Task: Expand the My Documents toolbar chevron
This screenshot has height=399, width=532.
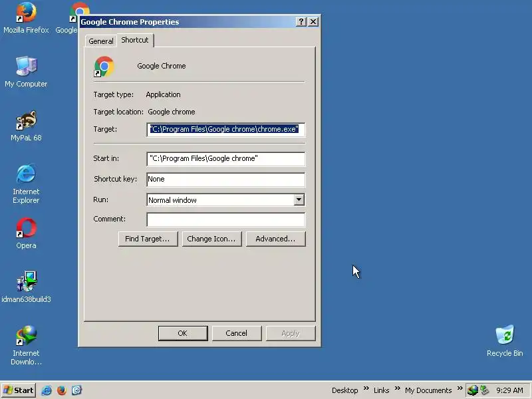Action: point(460,388)
